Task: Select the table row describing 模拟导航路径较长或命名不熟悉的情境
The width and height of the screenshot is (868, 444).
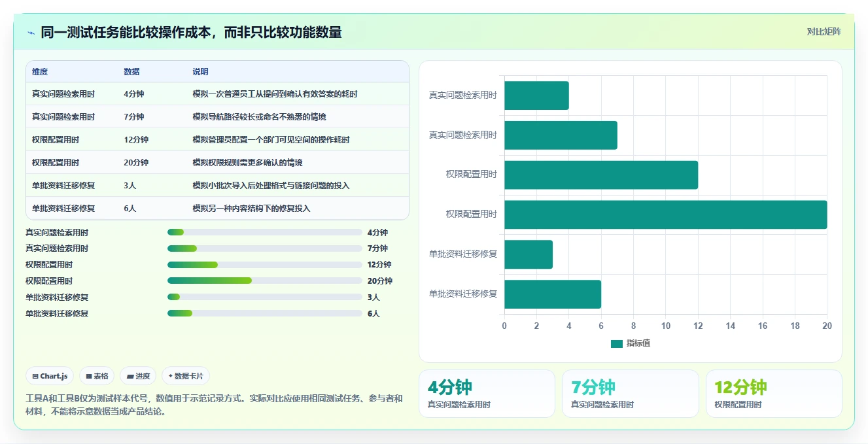Action: point(217,117)
